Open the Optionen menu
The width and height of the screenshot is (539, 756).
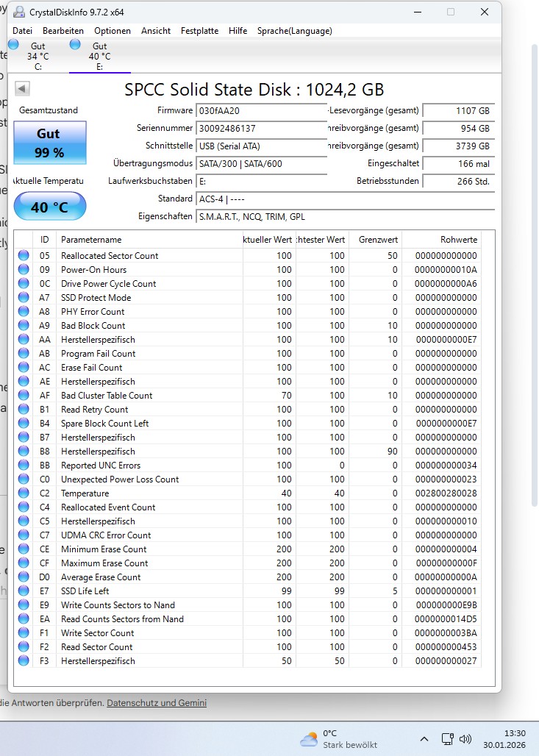113,31
